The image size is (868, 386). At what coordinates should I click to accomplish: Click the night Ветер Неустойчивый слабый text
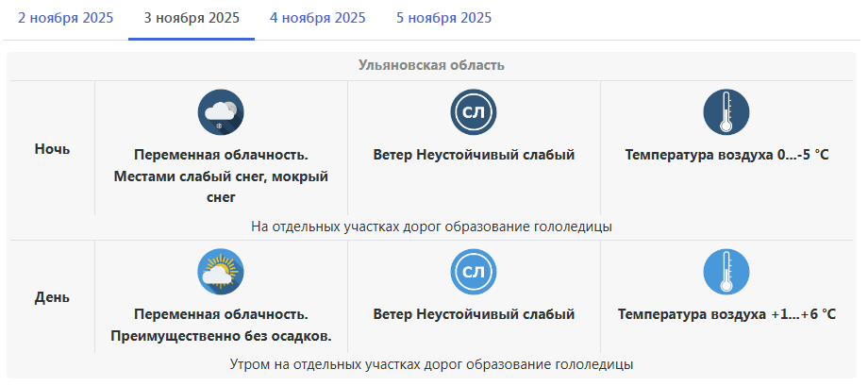(474, 154)
